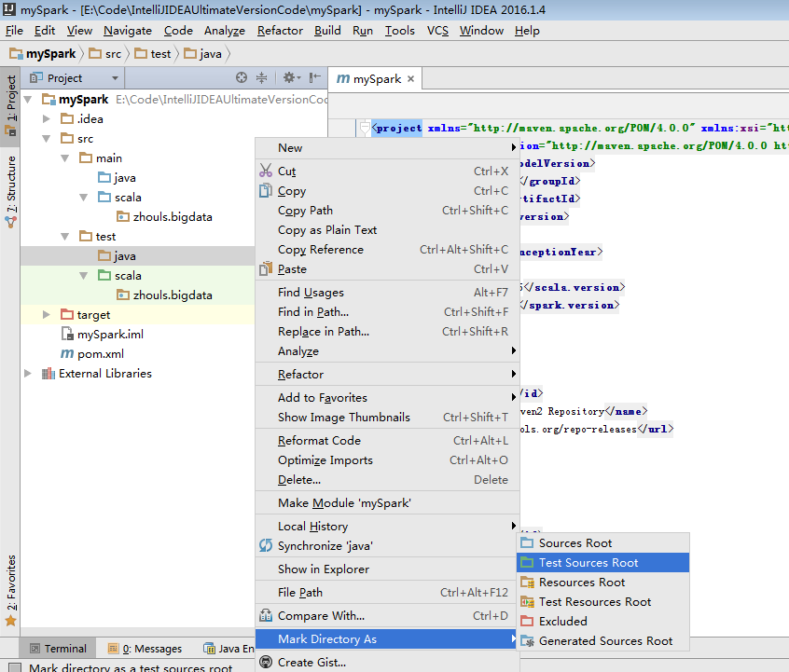
Task: Open the Terminal tool window
Action: pos(58,649)
